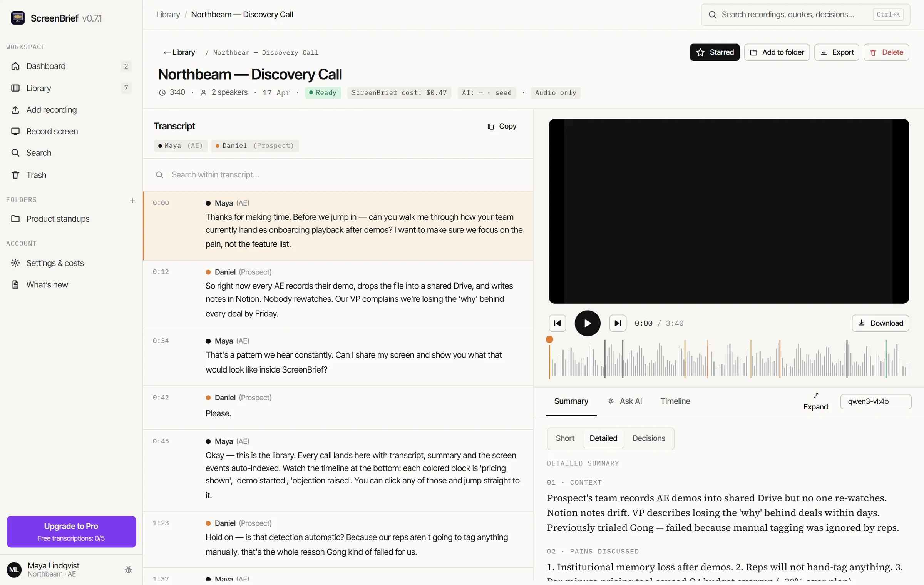924x585 pixels.
Task: Click the Maya Lindqvist profile name
Action: 54,566
